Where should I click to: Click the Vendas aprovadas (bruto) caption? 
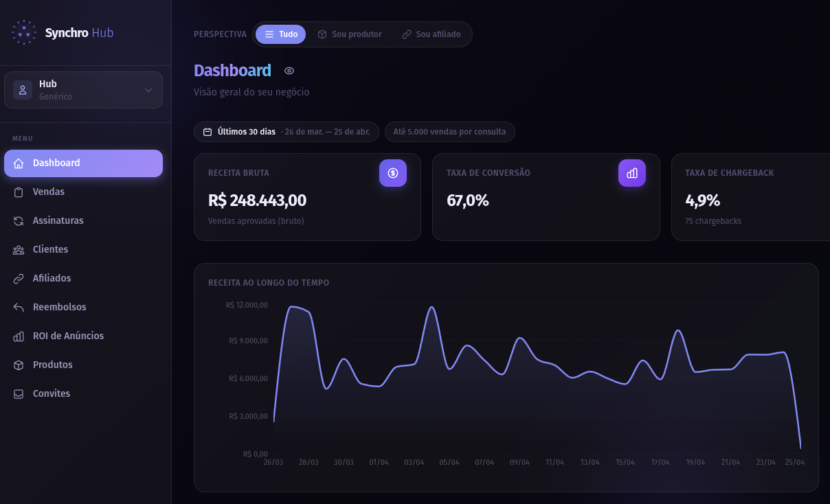(256, 221)
